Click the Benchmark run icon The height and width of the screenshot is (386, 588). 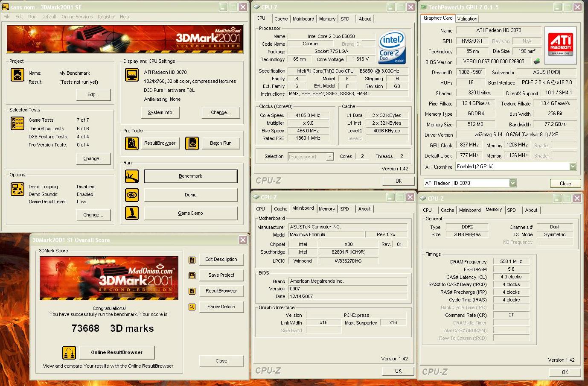(132, 176)
